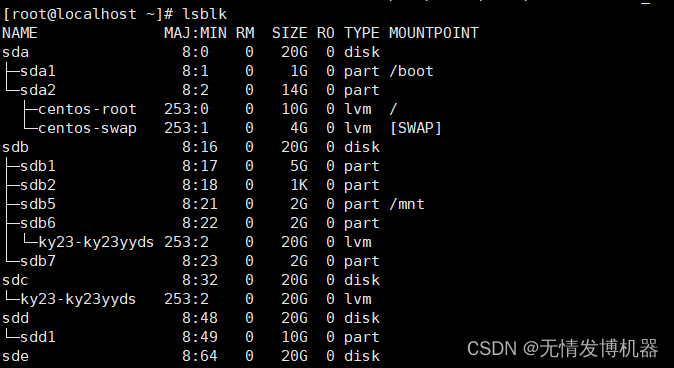Click the MAJ:MIN column header

click(195, 33)
